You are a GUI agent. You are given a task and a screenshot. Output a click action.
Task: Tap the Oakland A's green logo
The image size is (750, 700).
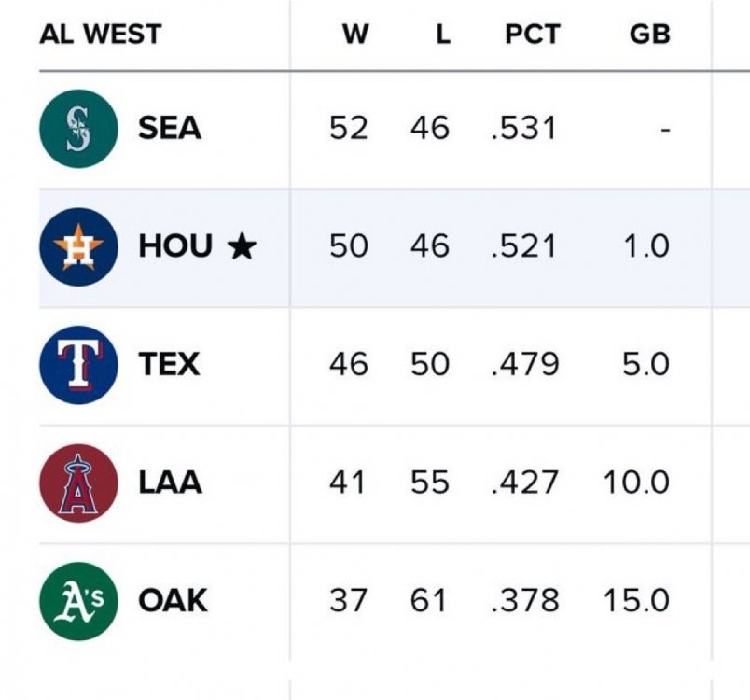[78, 600]
